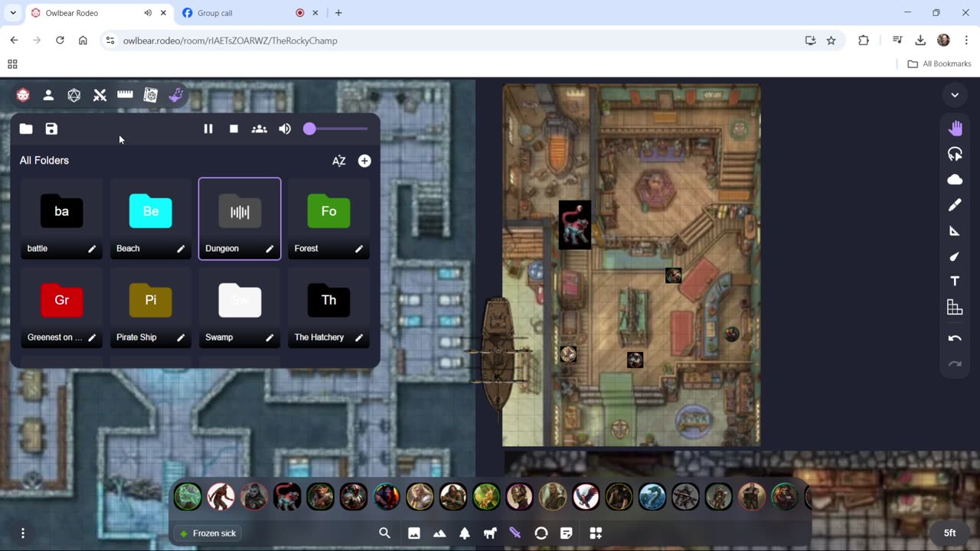Image resolution: width=980 pixels, height=551 pixels.
Task: Add a new folder with plus button
Action: point(364,161)
